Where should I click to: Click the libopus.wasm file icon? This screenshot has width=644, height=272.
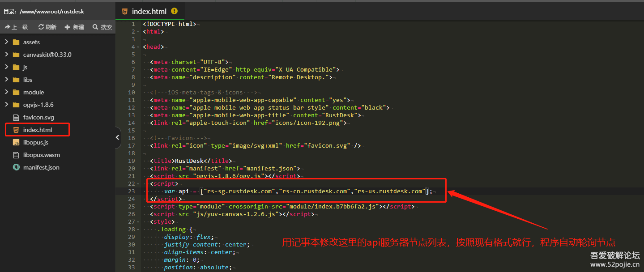point(16,155)
